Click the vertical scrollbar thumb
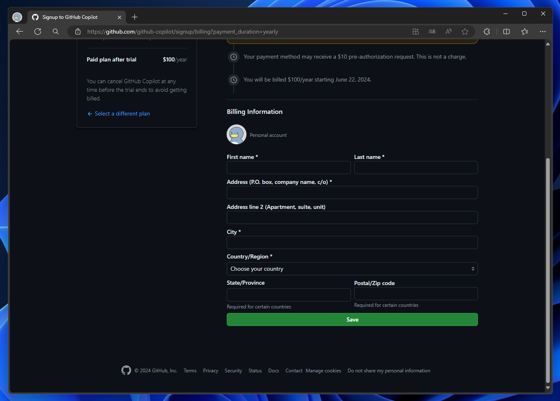The height and width of the screenshot is (401, 560). coord(548,270)
